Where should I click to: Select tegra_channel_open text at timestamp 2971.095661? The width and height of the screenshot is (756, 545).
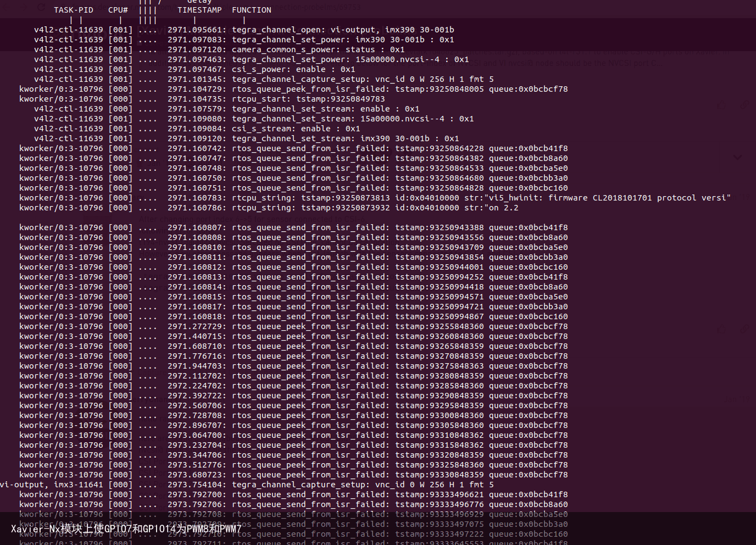point(276,30)
